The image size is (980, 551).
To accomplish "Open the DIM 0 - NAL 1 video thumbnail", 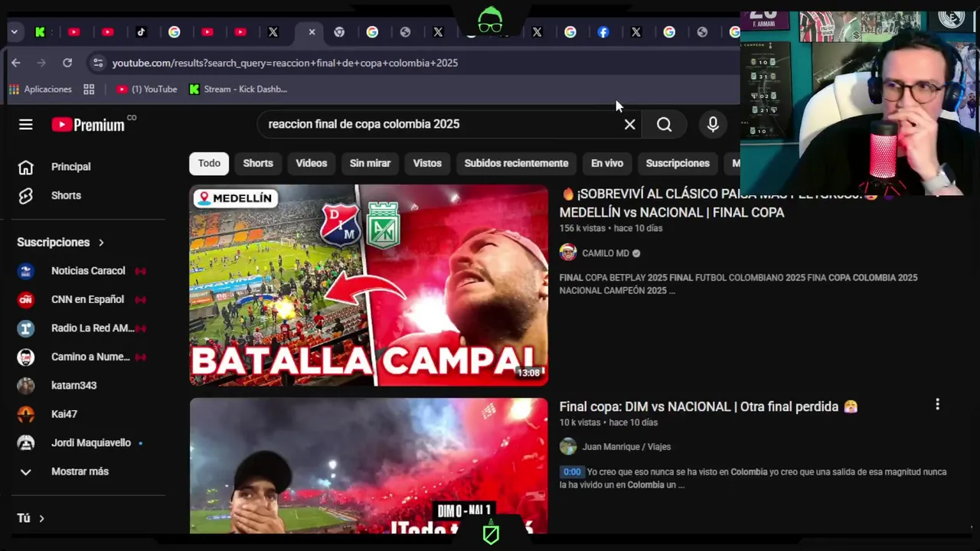I will pyautogui.click(x=369, y=465).
